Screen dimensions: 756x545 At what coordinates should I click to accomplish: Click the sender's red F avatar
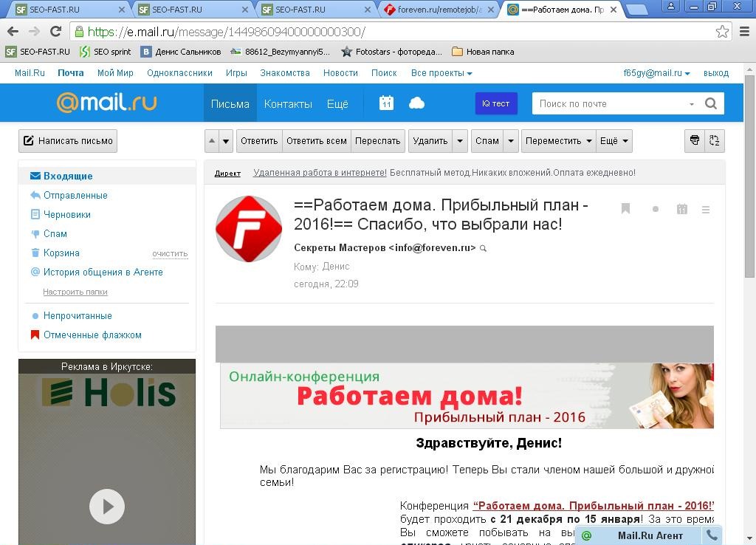[249, 229]
